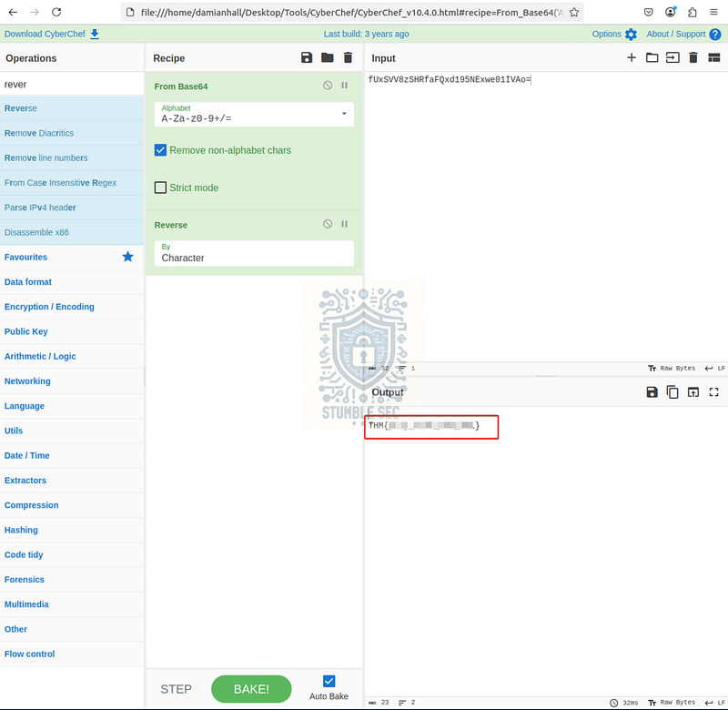This screenshot has width=728, height=710.
Task: Click the BAKE! button
Action: pos(251,689)
